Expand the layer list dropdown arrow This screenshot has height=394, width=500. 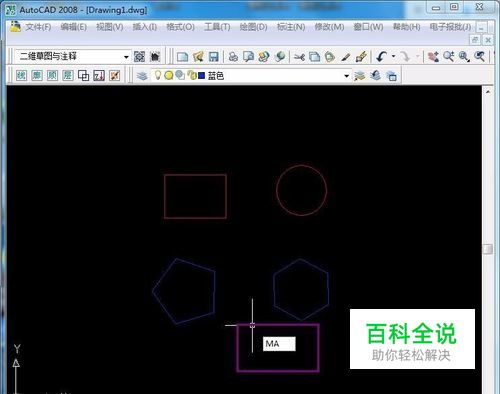point(347,76)
